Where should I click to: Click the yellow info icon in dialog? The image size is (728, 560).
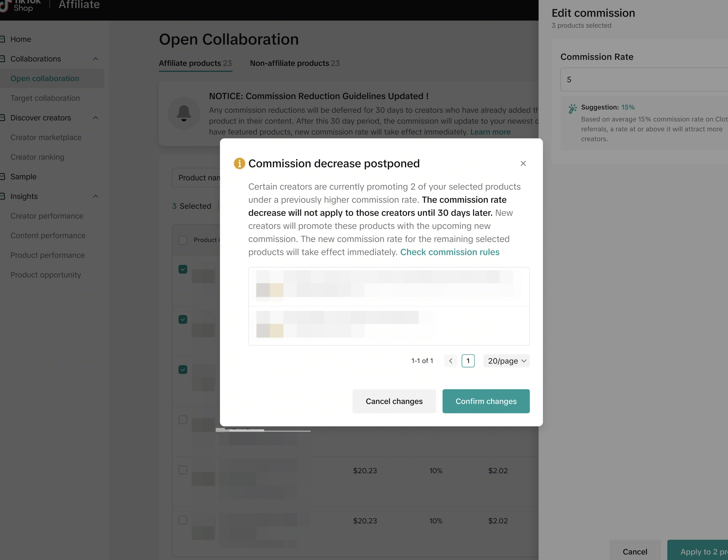(x=239, y=164)
